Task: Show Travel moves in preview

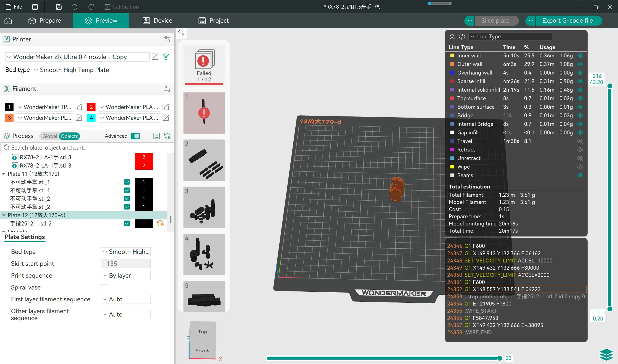Action: pos(580,141)
